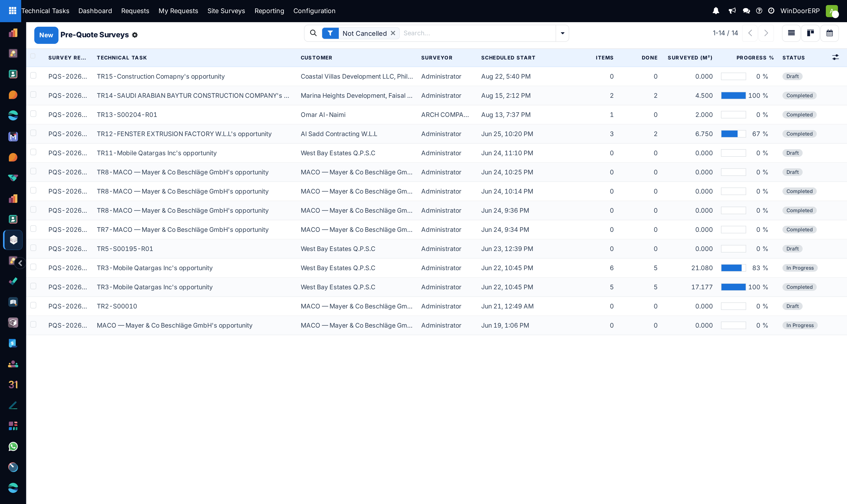
Task: Open the My Requests menu
Action: click(178, 11)
